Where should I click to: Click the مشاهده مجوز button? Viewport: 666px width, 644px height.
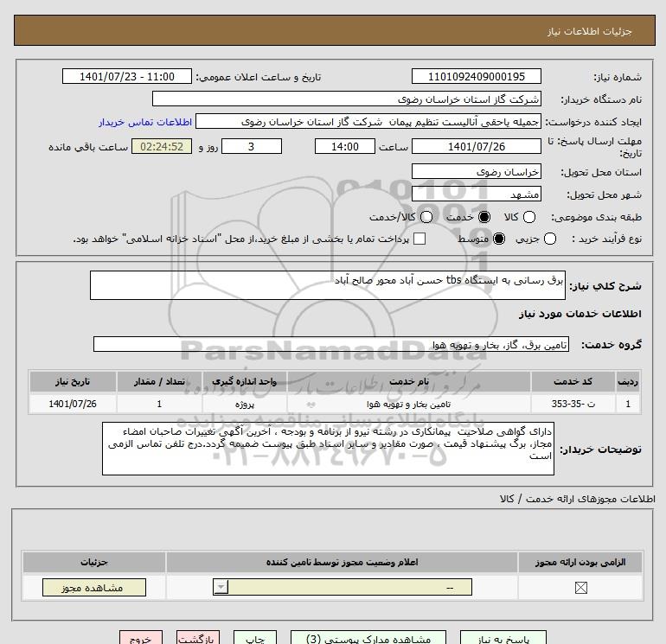94,588
